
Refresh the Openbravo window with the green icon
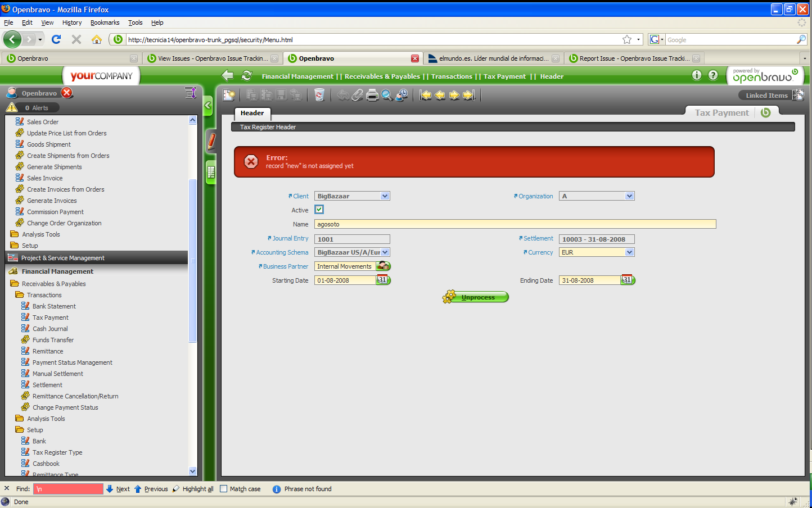pos(246,75)
